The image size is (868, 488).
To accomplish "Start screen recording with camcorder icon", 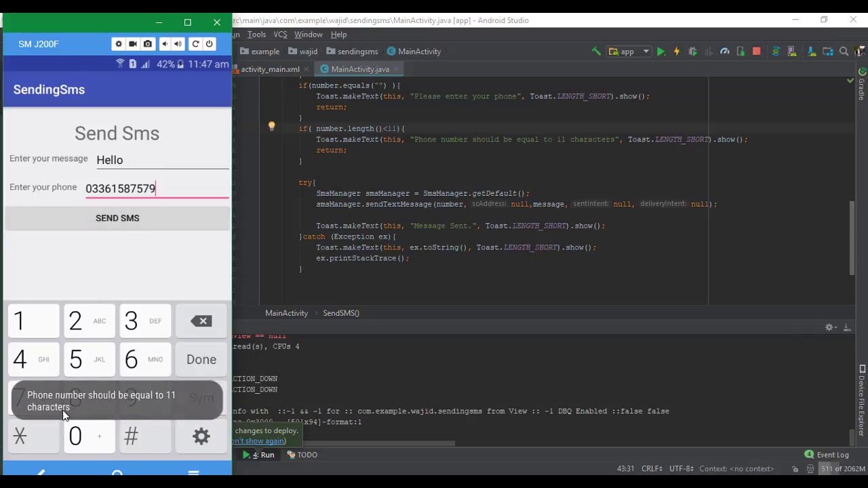I will (133, 44).
